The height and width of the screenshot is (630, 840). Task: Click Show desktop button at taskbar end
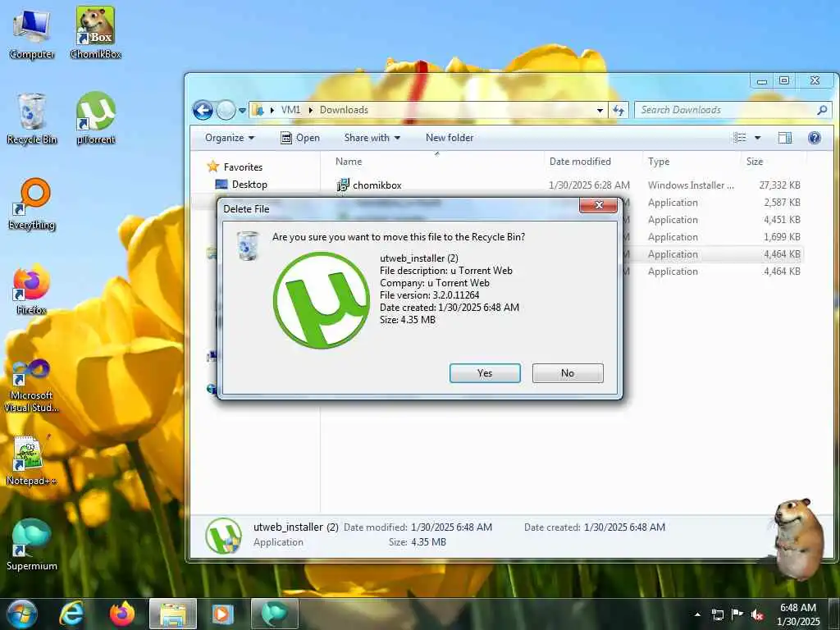tap(834, 614)
